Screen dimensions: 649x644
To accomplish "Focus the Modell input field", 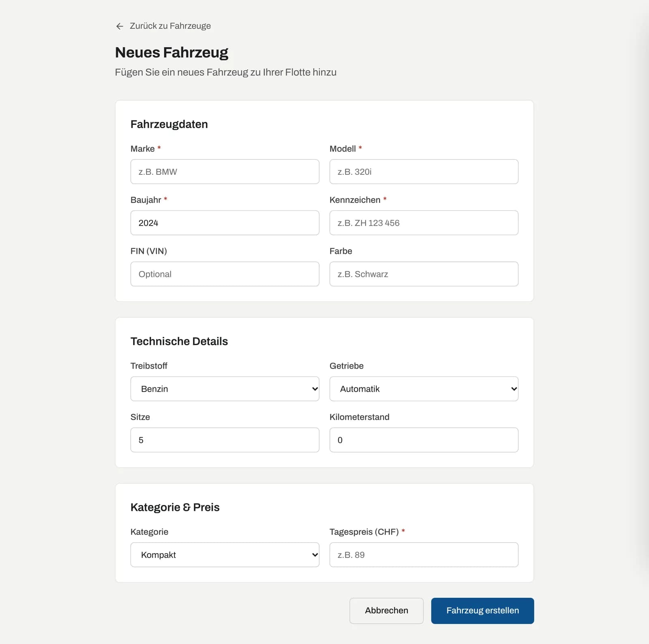I will [x=424, y=172].
